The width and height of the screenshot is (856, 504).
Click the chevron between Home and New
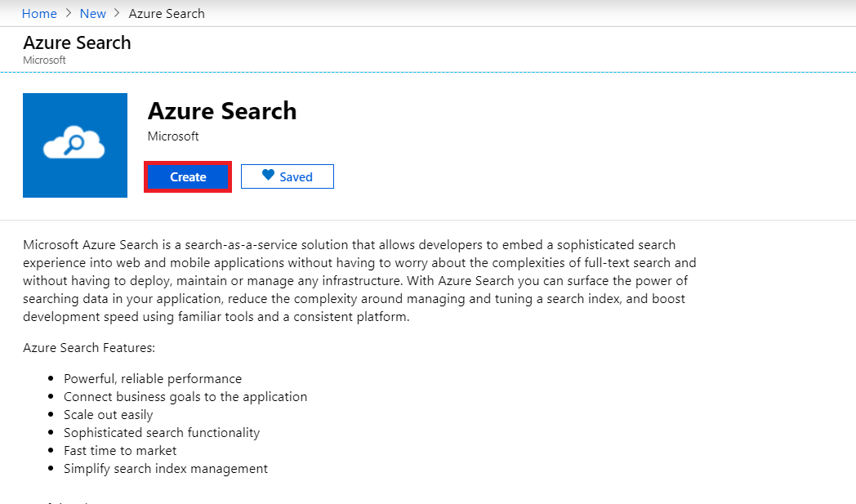tap(67, 13)
